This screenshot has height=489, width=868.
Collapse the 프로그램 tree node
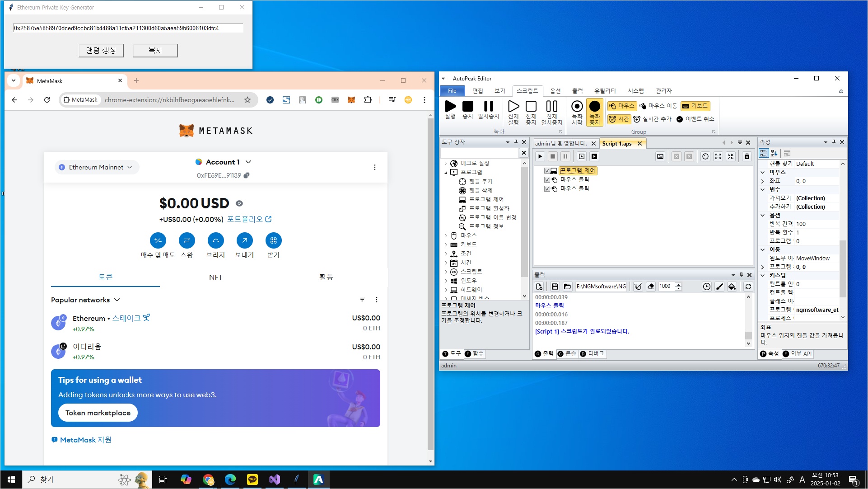tap(446, 172)
